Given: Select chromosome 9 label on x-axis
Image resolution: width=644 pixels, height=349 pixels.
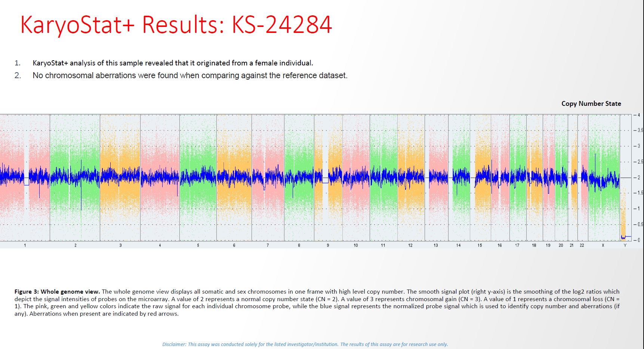Looking at the screenshot, I should (328, 245).
